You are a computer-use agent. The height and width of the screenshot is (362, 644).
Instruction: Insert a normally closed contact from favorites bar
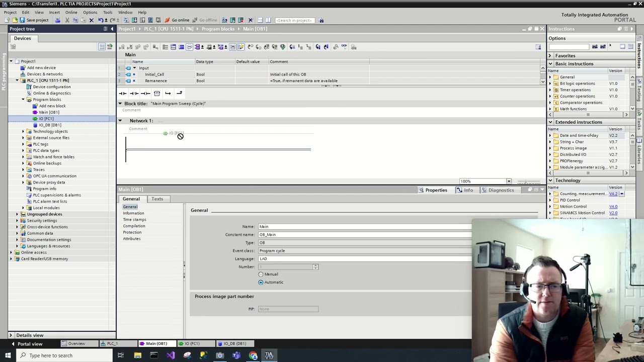pos(134,93)
